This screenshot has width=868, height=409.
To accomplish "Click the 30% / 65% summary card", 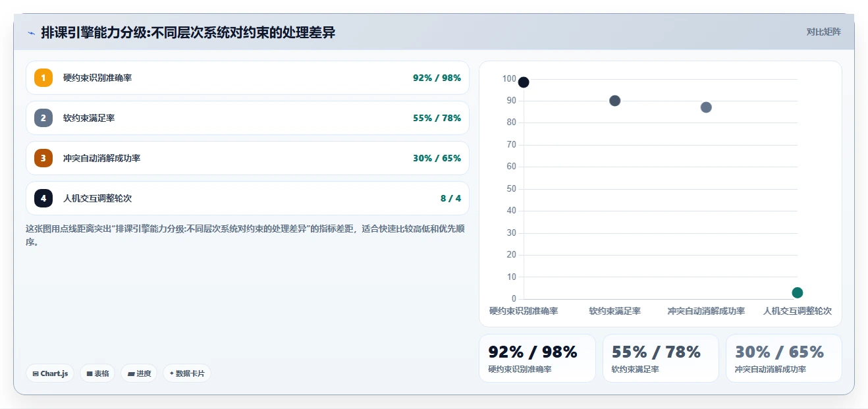I will pos(784,358).
